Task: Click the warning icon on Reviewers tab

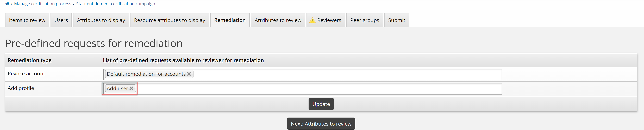Action: [x=312, y=20]
